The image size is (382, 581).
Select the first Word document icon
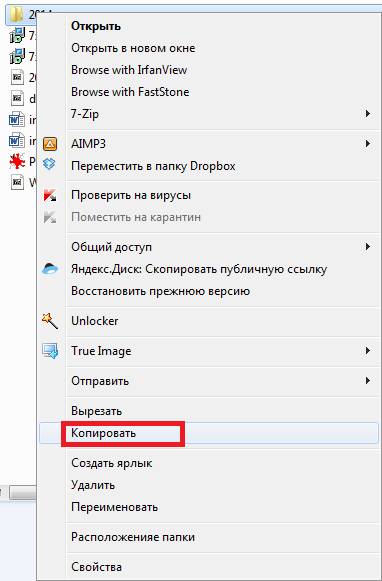17,120
